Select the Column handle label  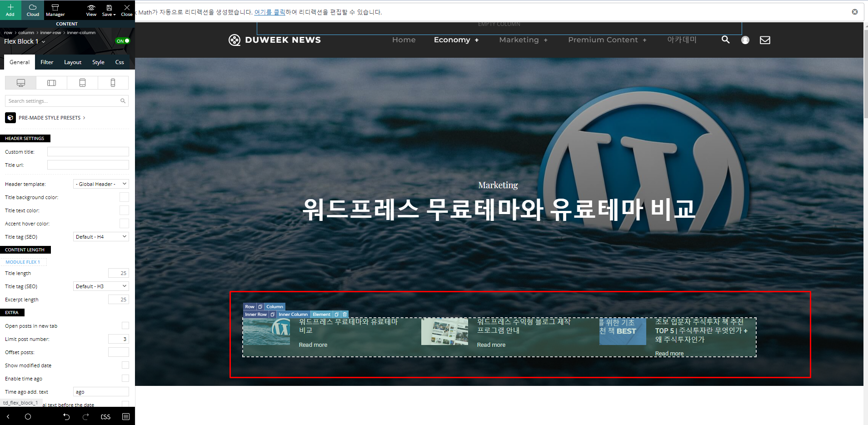[274, 307]
